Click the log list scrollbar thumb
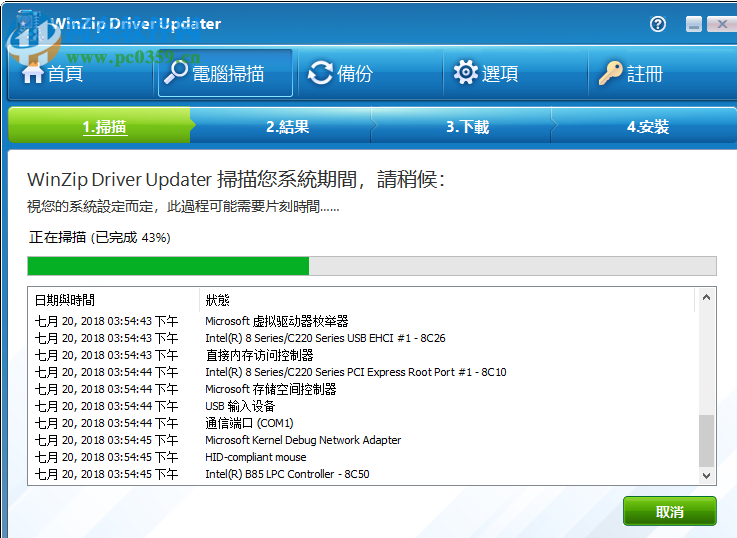The height and width of the screenshot is (538, 737). [706, 441]
